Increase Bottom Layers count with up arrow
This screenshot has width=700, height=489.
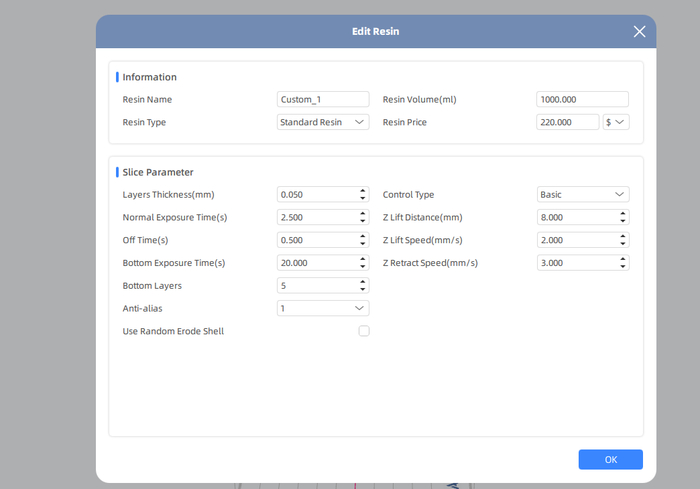(362, 282)
